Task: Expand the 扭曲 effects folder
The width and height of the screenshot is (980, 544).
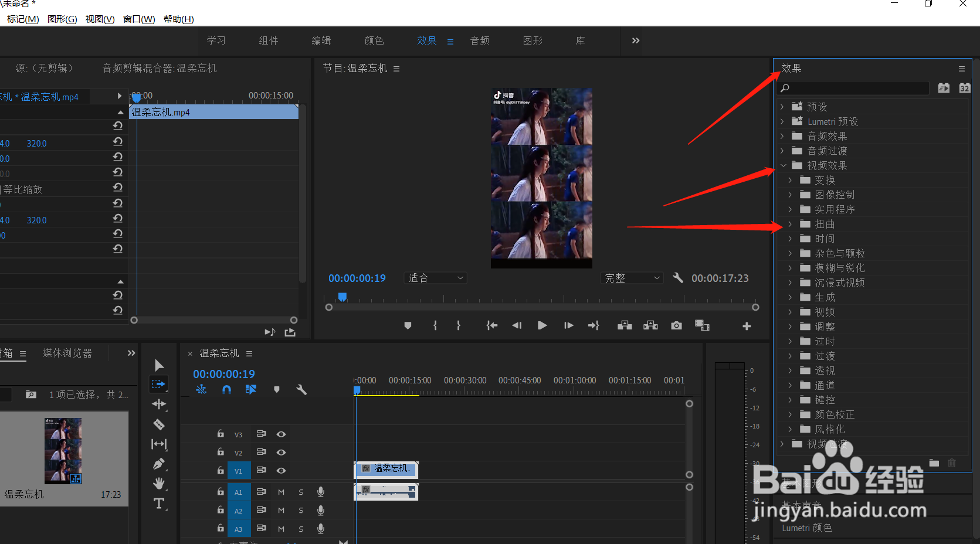Action: coord(790,224)
